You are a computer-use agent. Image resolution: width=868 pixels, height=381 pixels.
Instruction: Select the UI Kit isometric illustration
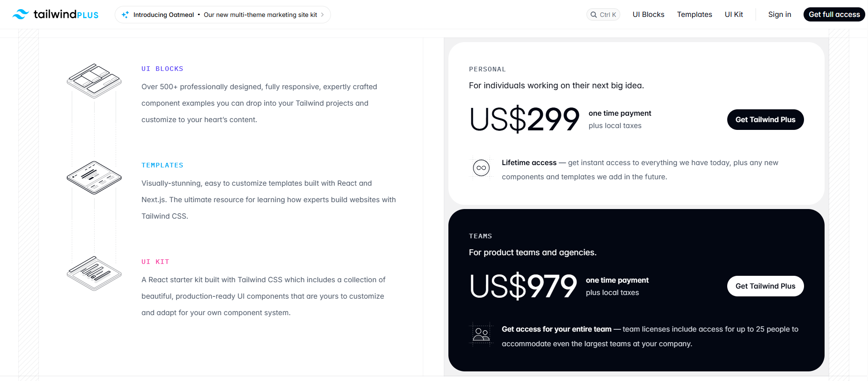point(94,273)
